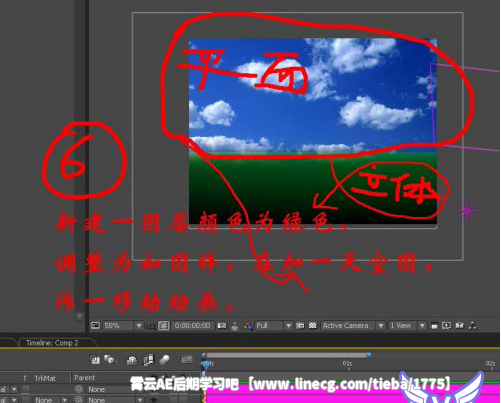
Task: Open the first layer's blending mode dropdown
Action: [x=9, y=389]
